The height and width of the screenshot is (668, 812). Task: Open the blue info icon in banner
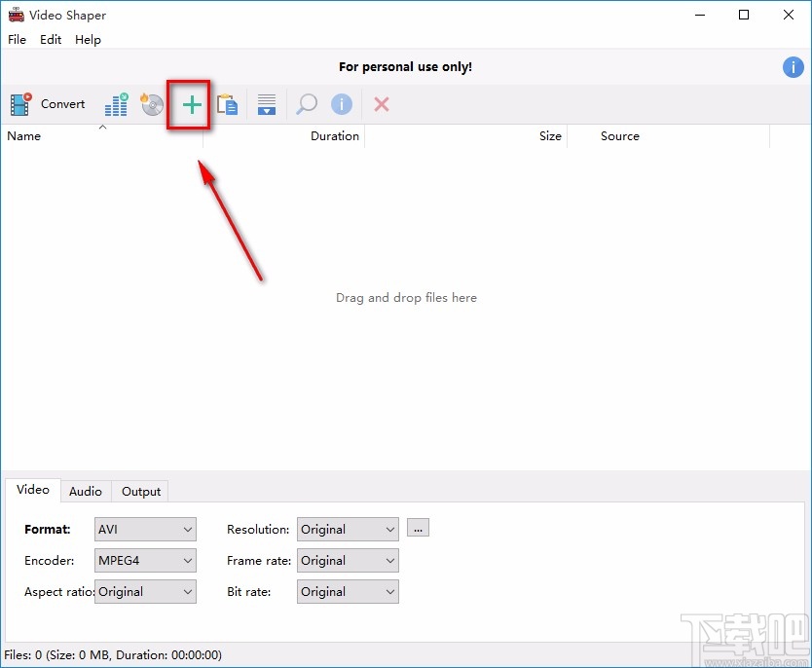[793, 67]
